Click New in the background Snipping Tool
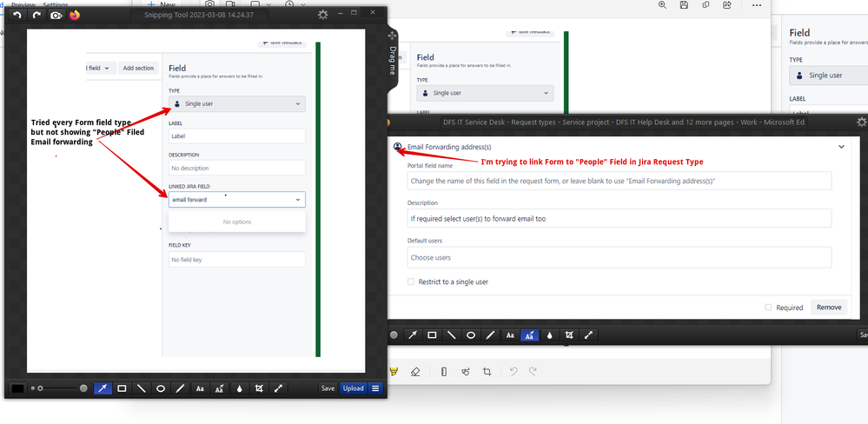868x424 pixels. (161, 4)
